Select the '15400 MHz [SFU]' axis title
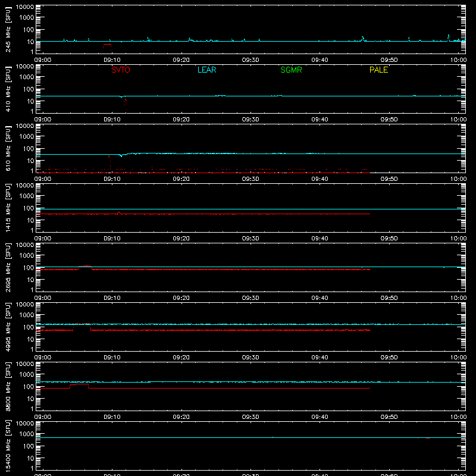The width and height of the screenshot is (476, 476). (8, 446)
